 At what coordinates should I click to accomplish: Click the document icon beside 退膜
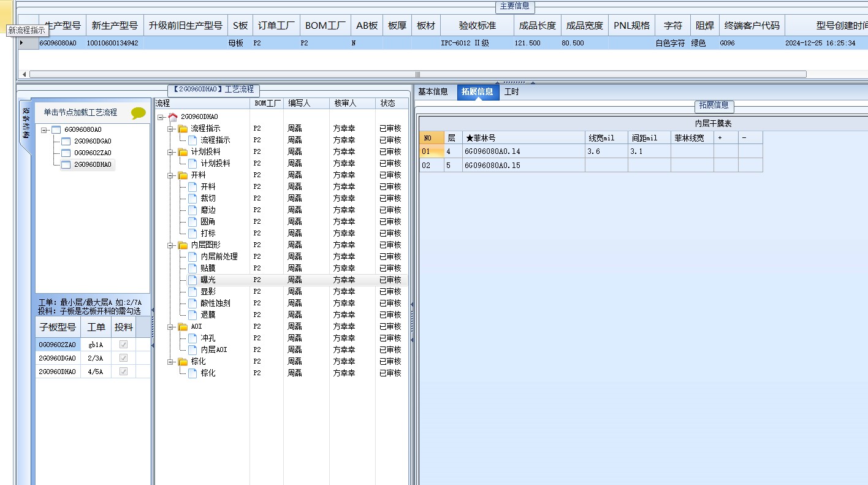(192, 315)
